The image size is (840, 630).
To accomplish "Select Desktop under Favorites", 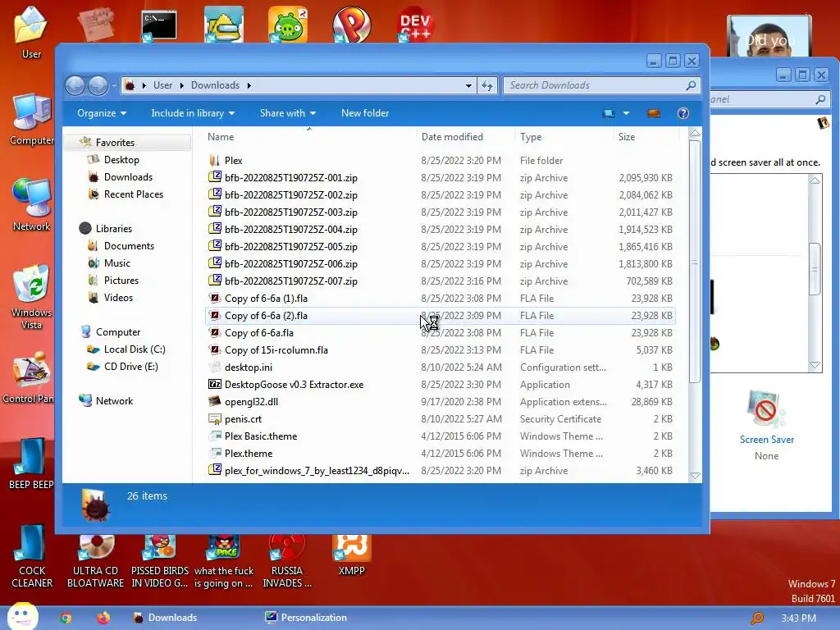I will click(x=121, y=160).
